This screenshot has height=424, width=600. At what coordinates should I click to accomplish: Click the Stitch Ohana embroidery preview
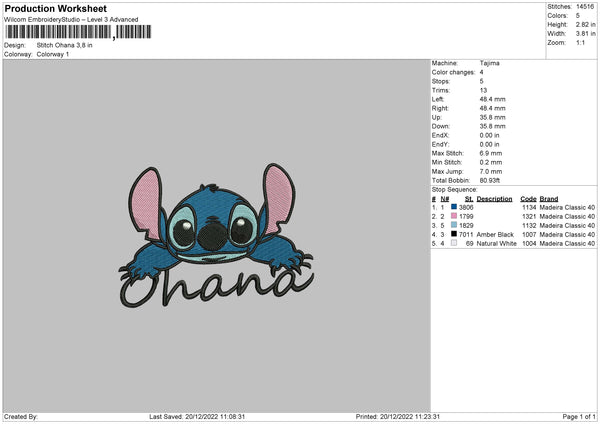[x=217, y=236]
